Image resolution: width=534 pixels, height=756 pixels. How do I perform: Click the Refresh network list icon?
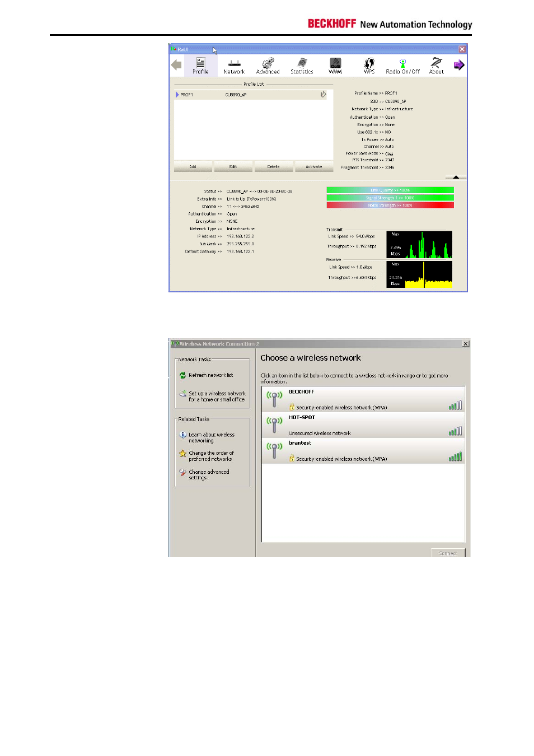point(182,375)
